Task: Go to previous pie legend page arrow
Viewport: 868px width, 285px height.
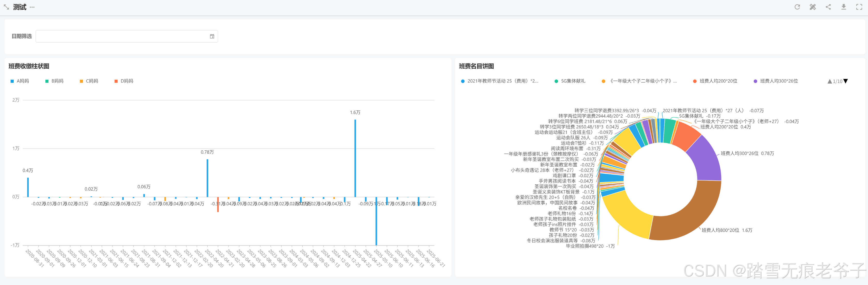Action: (x=830, y=81)
